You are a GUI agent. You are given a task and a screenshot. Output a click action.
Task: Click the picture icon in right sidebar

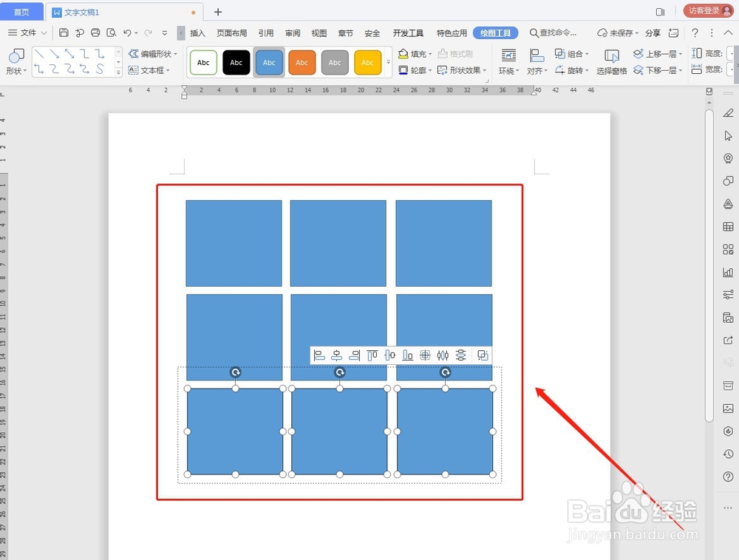tap(728, 408)
